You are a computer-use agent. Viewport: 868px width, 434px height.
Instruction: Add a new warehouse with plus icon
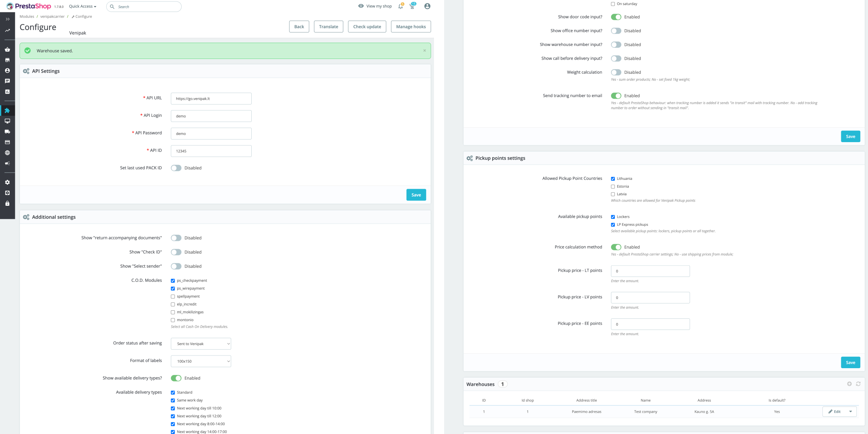coord(849,384)
